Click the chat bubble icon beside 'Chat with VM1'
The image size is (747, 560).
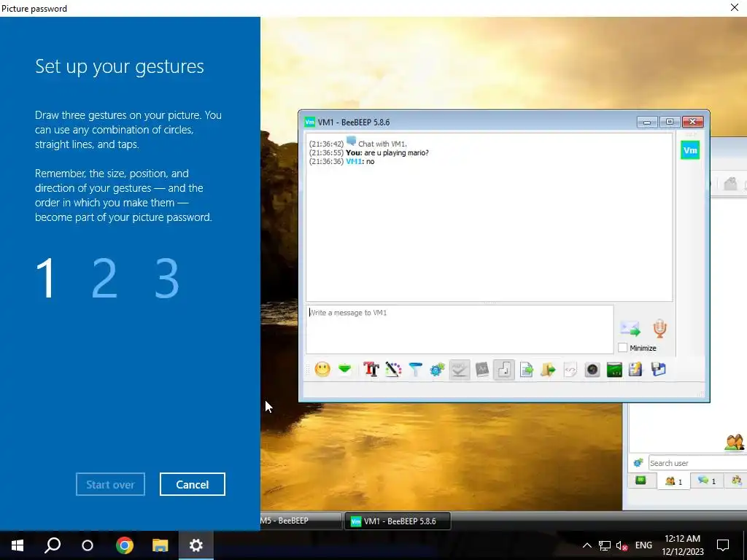click(351, 141)
